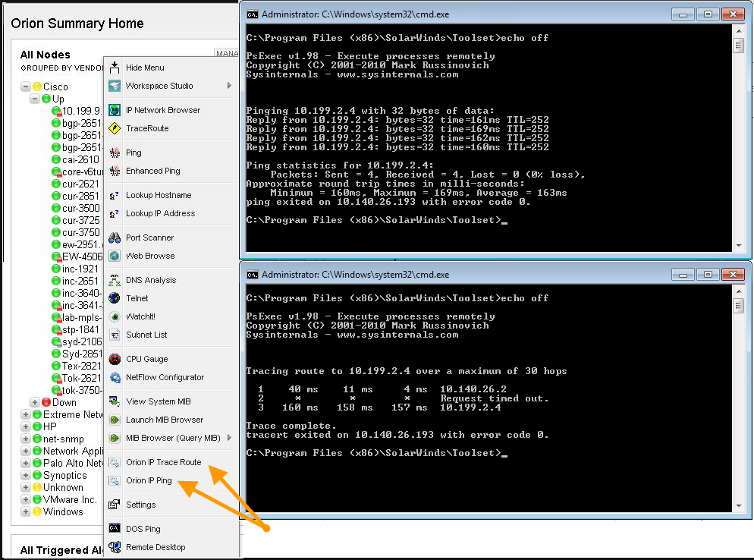Click scrollbar thumb in tracert cmd window
The image size is (754, 560).
click(x=739, y=306)
